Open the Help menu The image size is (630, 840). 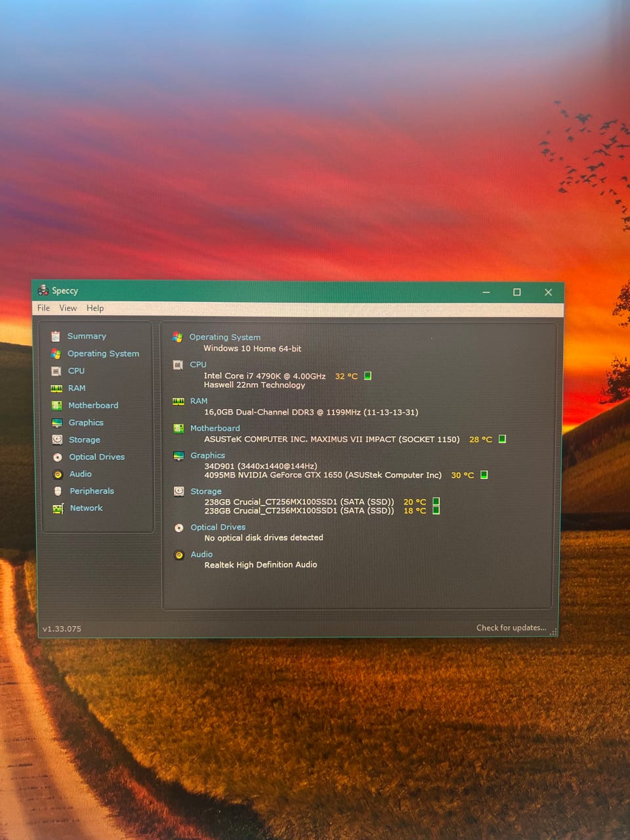95,308
